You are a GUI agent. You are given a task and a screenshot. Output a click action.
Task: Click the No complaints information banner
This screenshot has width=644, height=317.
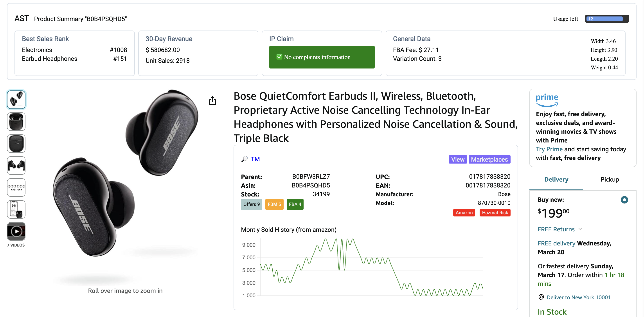tap(322, 57)
